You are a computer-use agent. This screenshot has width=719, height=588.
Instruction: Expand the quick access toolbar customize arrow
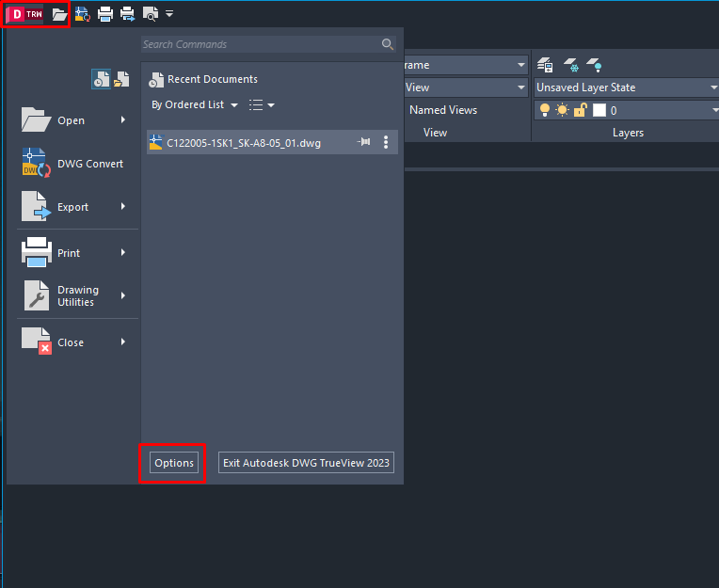(169, 14)
